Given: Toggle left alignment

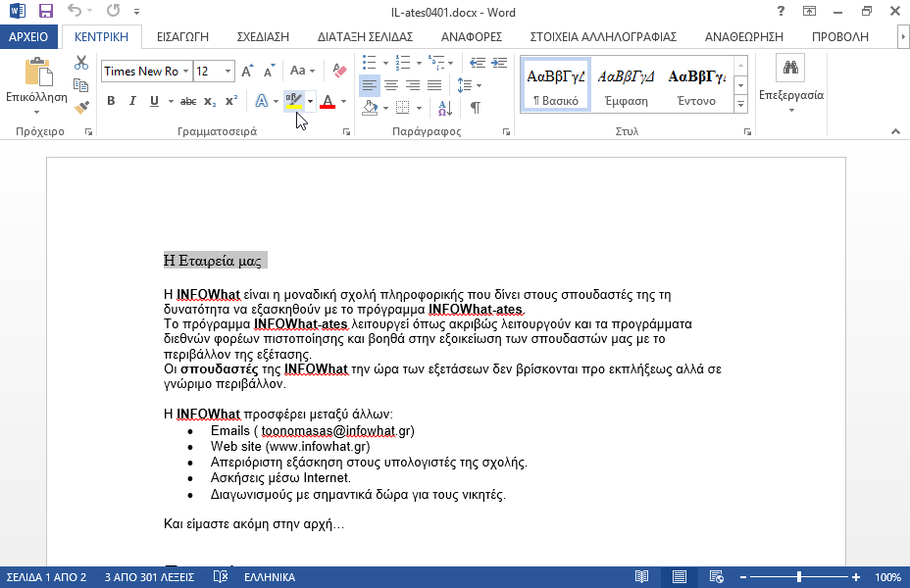Looking at the screenshot, I should tap(369, 85).
